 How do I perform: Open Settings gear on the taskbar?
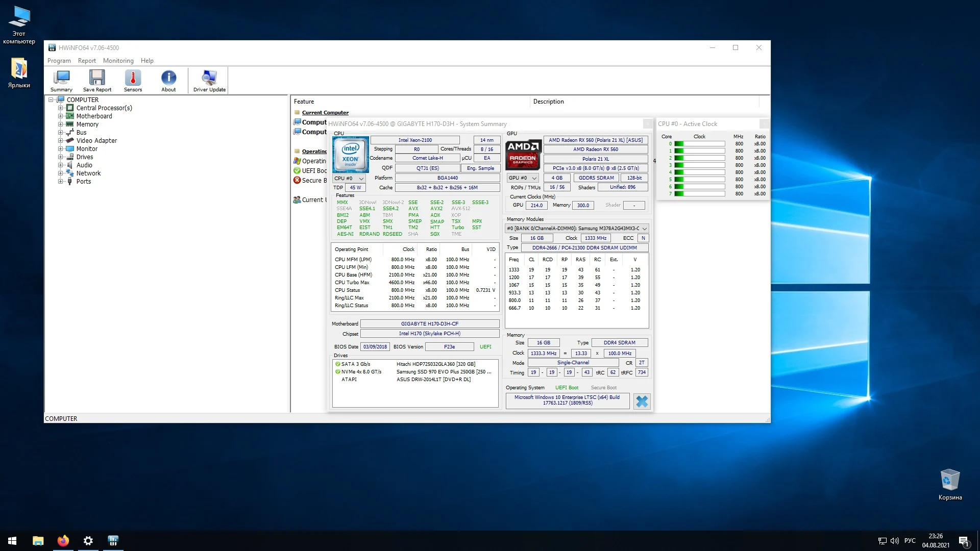88,541
